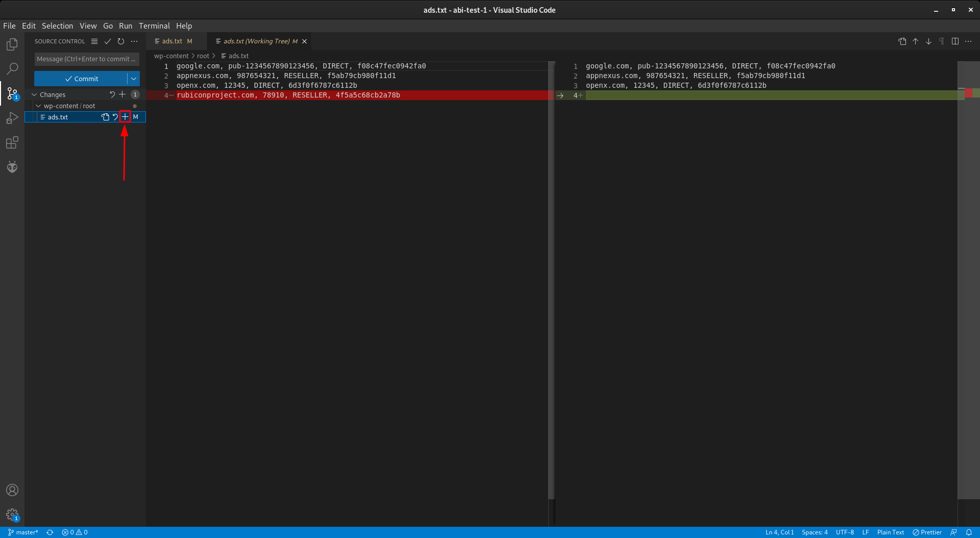
Task: Click the root breadcrumb segment
Action: 203,56
